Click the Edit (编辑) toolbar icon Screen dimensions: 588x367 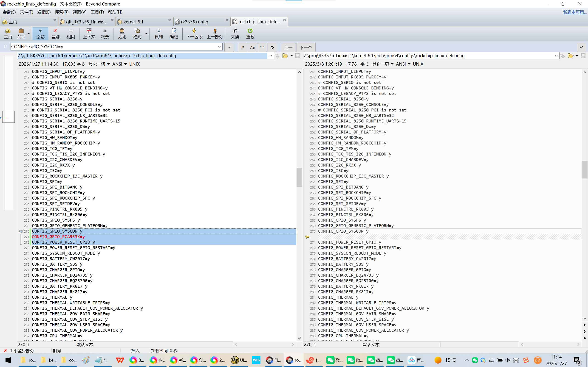pyautogui.click(x=174, y=33)
